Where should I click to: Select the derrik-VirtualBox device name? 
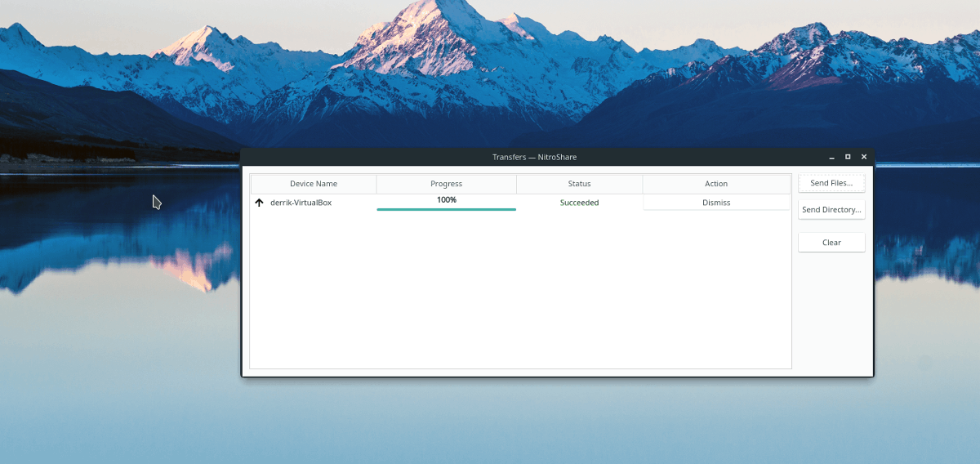point(301,203)
